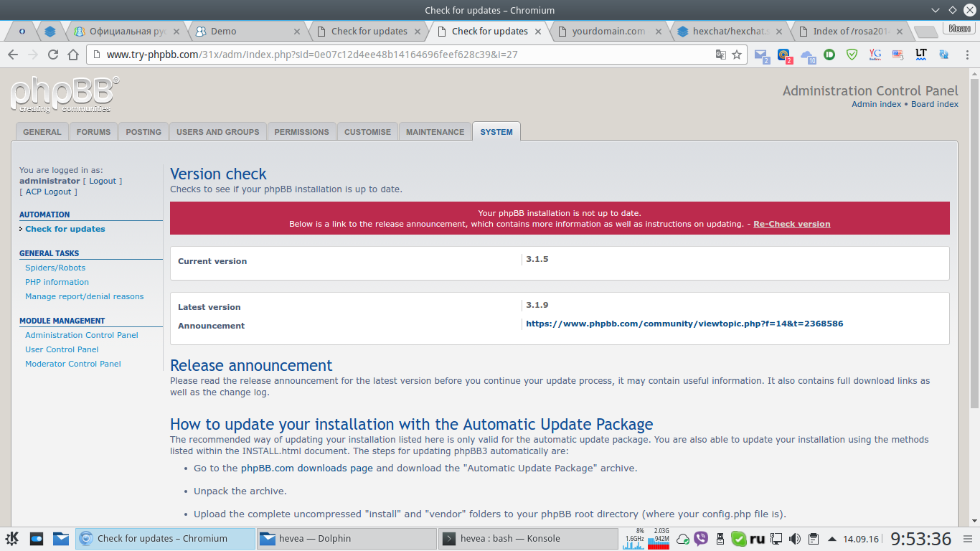Viewport: 980px width, 551px height.
Task: Open the panel settings hamburger icon
Action: [x=969, y=538]
